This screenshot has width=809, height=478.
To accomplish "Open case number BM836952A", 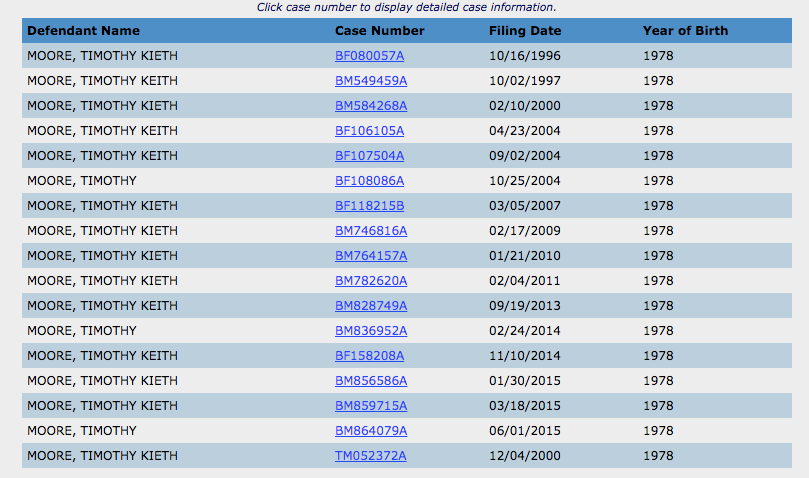I will tap(371, 331).
